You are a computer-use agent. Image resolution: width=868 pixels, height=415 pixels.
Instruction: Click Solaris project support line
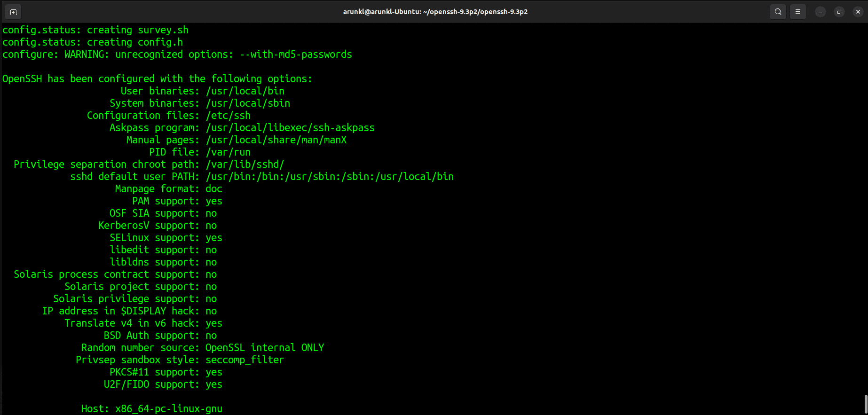pyautogui.click(x=141, y=287)
